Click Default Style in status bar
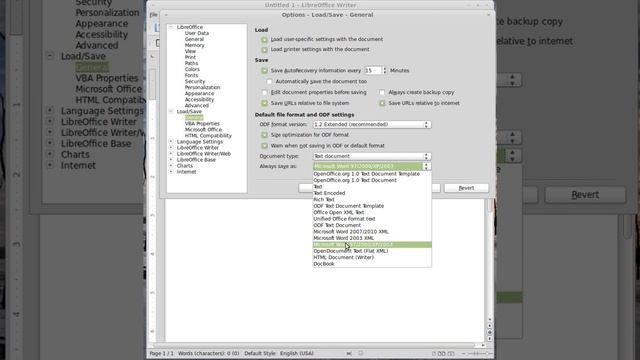Image resolution: width=640 pixels, height=360 pixels. coord(260,353)
